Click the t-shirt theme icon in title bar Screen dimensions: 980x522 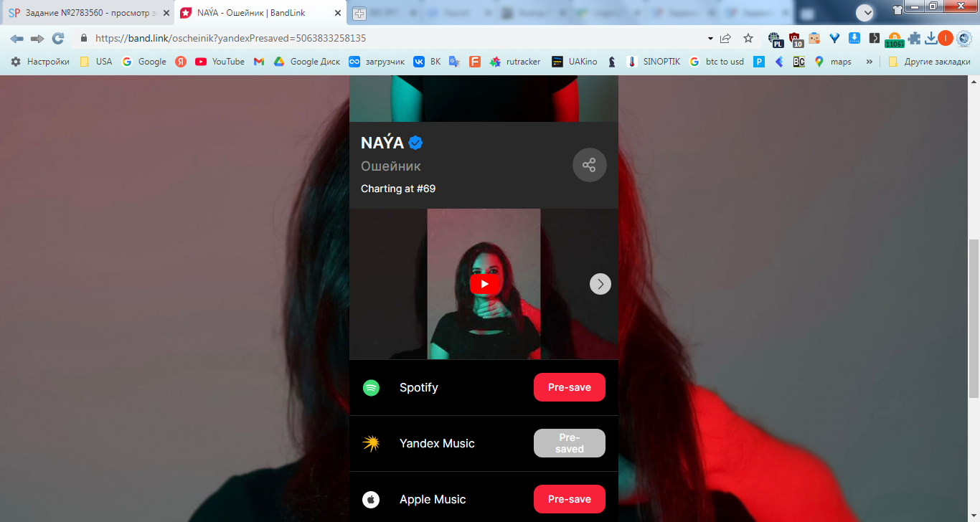[x=897, y=10]
